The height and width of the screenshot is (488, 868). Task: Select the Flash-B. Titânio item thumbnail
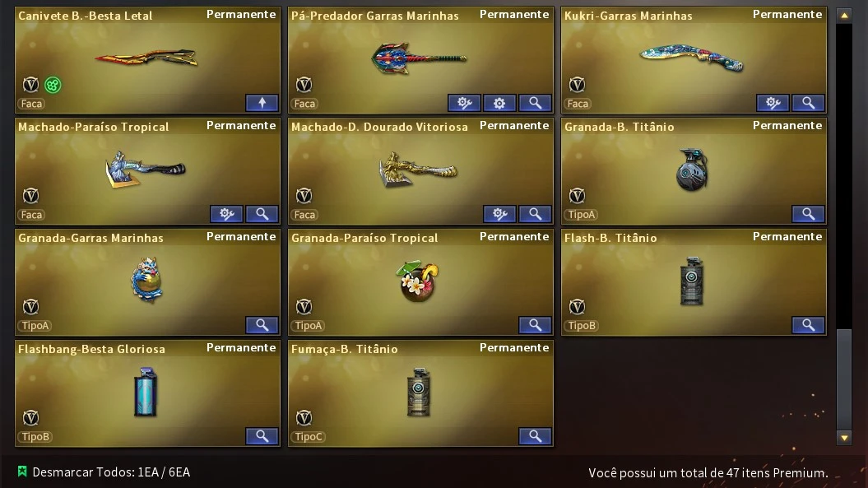[692, 281]
